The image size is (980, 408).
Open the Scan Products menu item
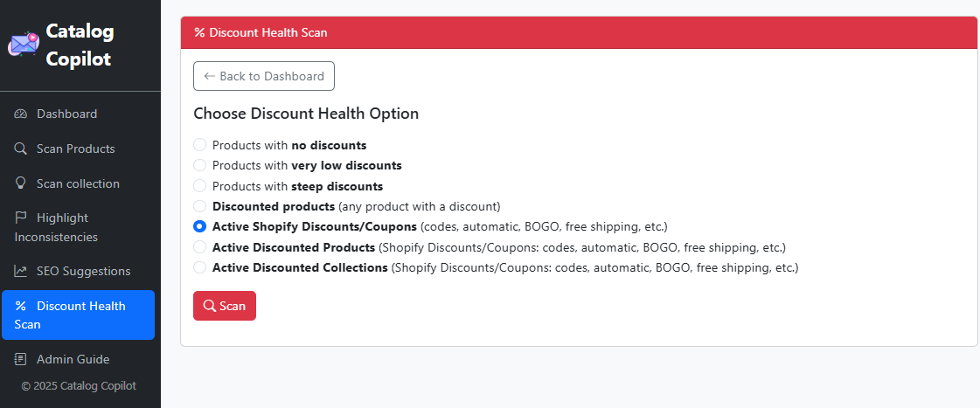click(75, 149)
